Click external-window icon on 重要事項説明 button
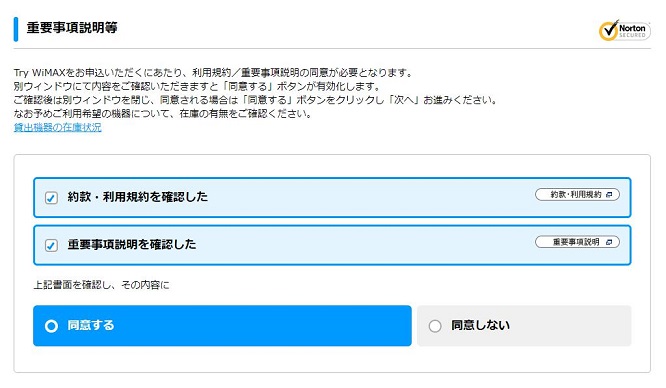 click(x=609, y=242)
